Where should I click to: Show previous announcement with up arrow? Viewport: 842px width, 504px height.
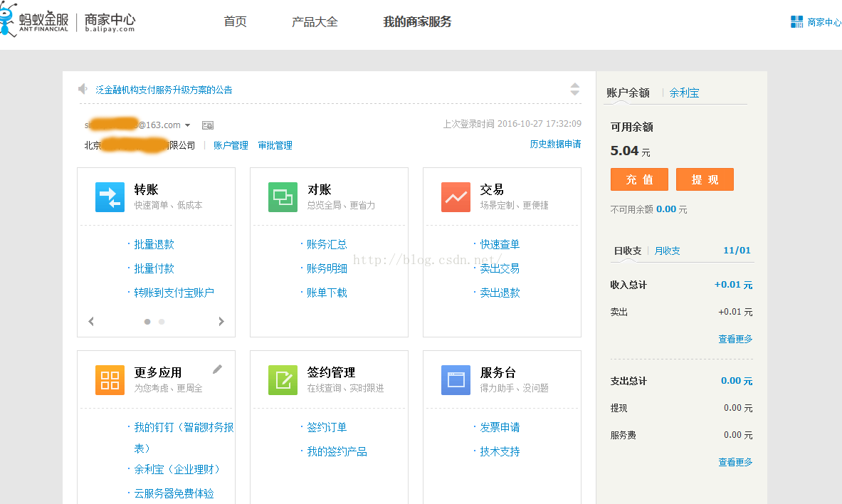pyautogui.click(x=574, y=85)
